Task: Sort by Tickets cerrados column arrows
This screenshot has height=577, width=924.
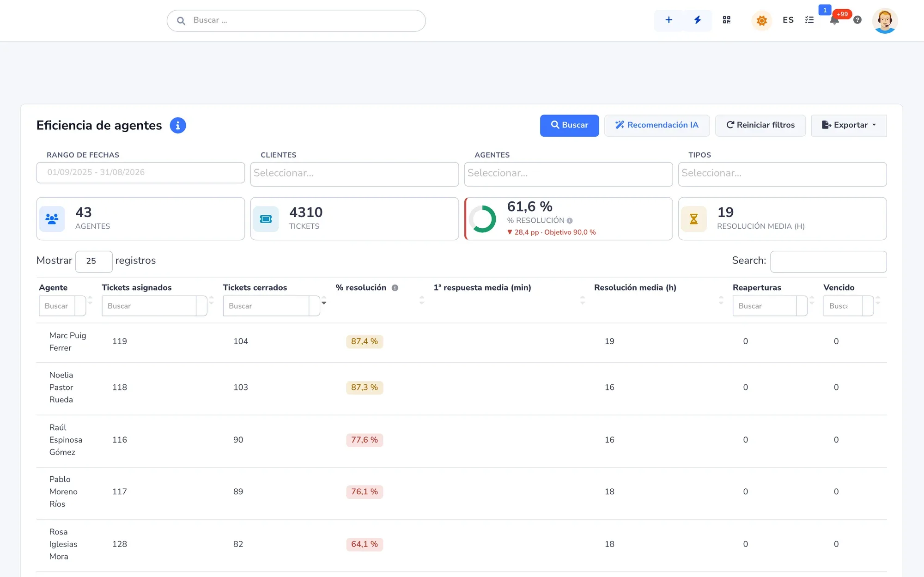Action: coord(324,300)
